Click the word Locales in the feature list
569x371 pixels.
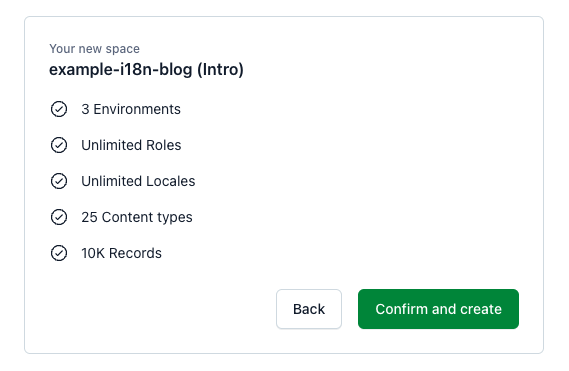click(170, 181)
